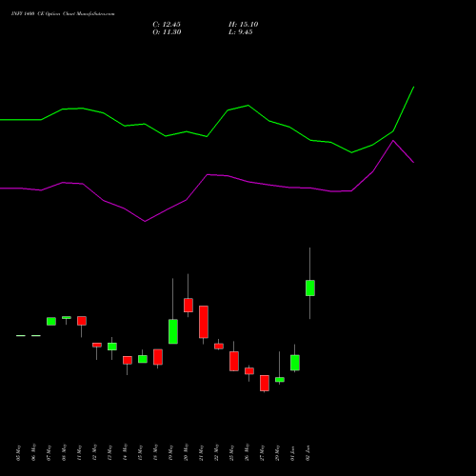This screenshot has height=476, width=476.
Task: Select the 11 May date label
Action: 80,452
